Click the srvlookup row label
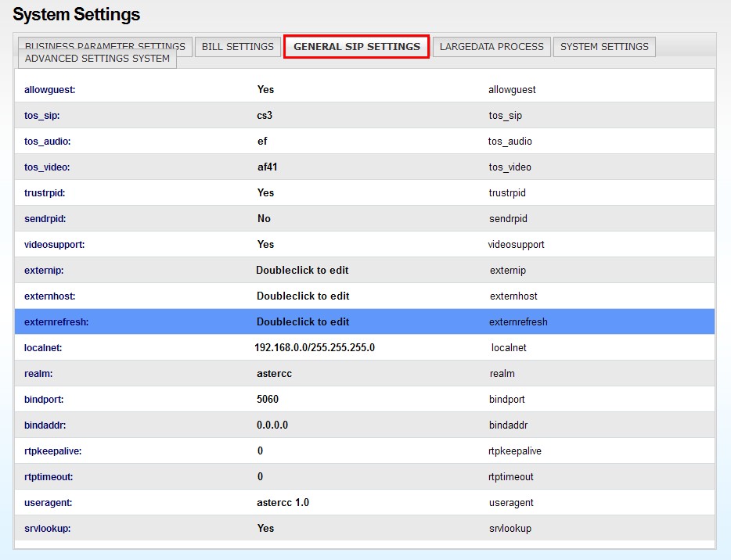Viewport: 731px width, 560px height. point(48,528)
